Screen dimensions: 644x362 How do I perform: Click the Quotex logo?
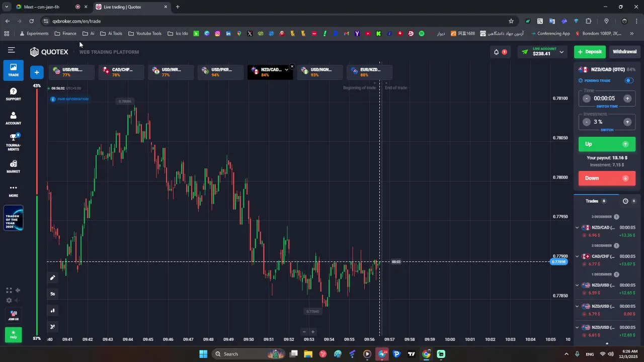[x=49, y=52]
